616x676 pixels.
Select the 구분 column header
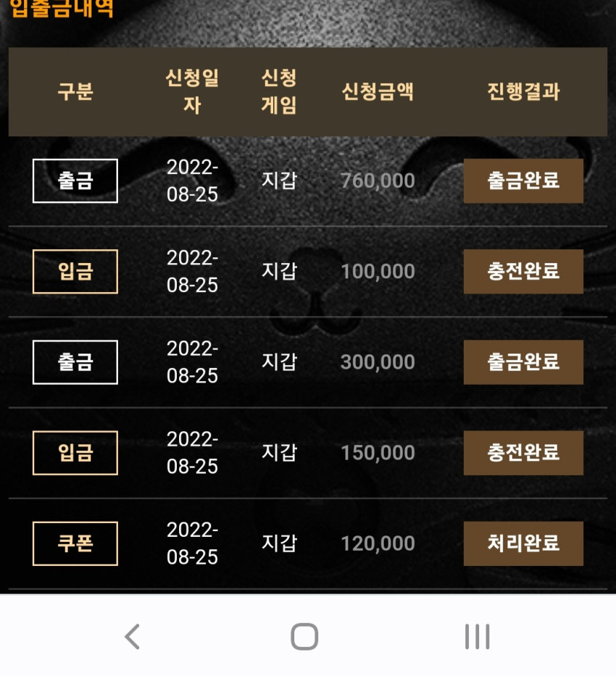[75, 91]
